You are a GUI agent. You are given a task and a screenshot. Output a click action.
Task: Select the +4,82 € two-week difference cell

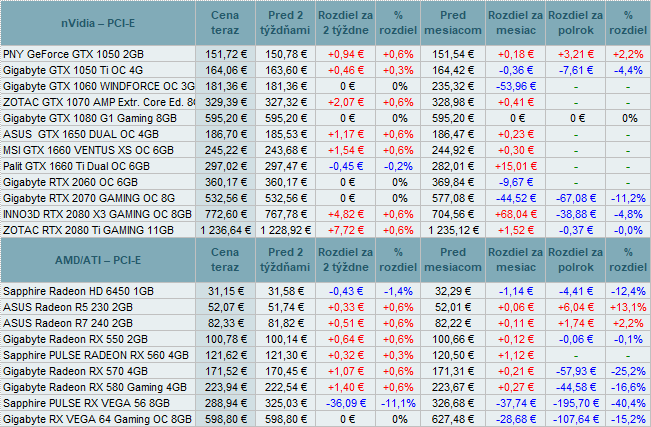(346, 214)
